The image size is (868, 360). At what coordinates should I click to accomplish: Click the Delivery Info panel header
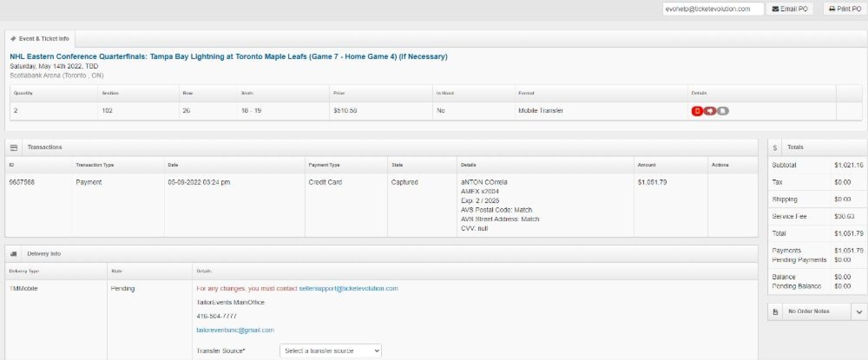point(44,254)
